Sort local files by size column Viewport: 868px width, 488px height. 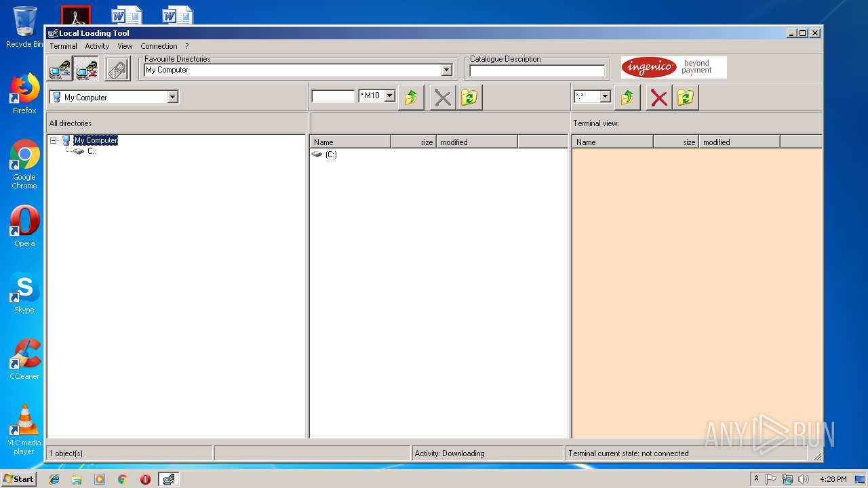pos(414,142)
